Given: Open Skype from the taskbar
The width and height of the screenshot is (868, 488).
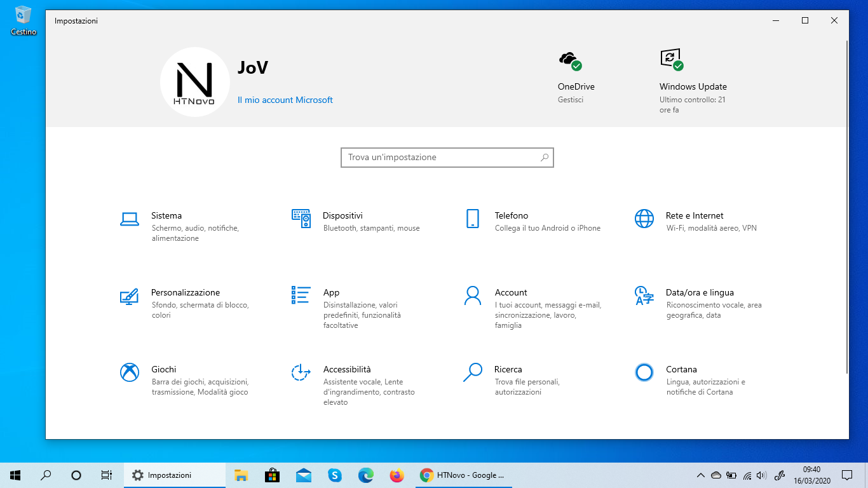Looking at the screenshot, I should click(334, 475).
